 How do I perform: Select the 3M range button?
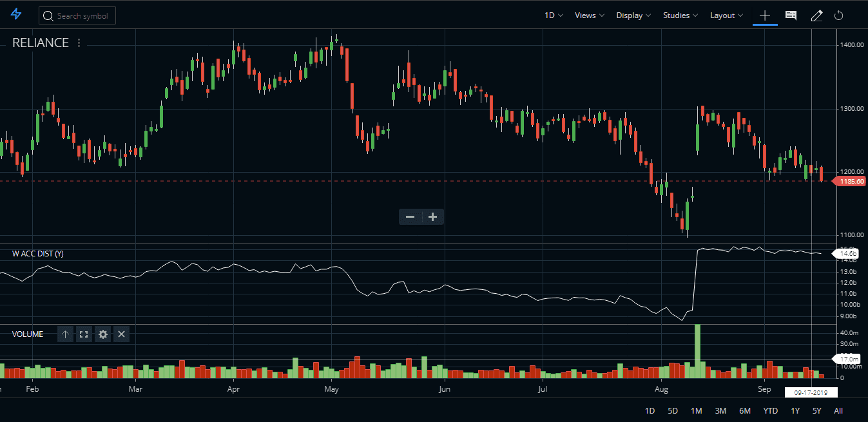point(721,410)
